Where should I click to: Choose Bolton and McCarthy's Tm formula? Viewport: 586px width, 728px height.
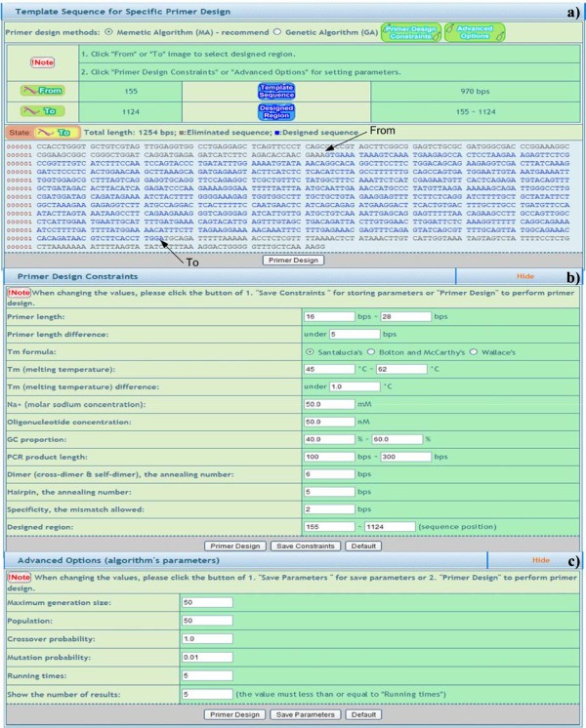click(371, 352)
